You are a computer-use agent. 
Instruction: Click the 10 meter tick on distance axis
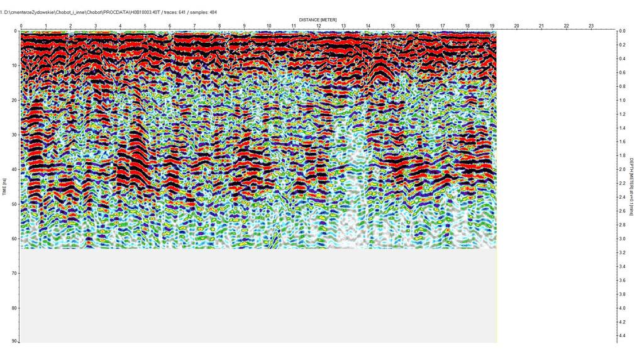[x=269, y=26]
